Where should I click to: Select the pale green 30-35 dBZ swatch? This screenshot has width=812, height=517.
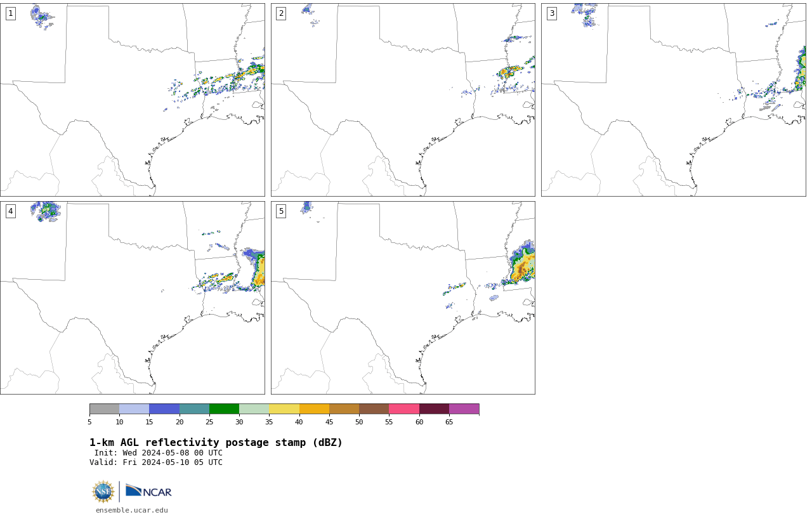(254, 409)
